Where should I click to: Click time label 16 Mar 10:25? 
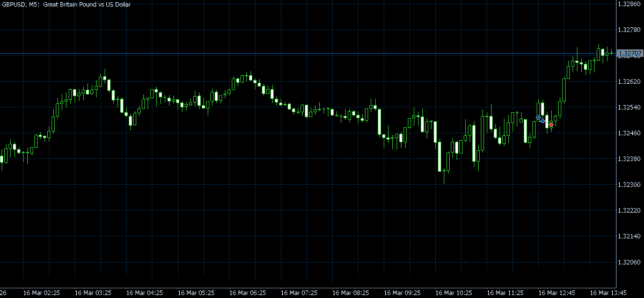click(x=453, y=293)
